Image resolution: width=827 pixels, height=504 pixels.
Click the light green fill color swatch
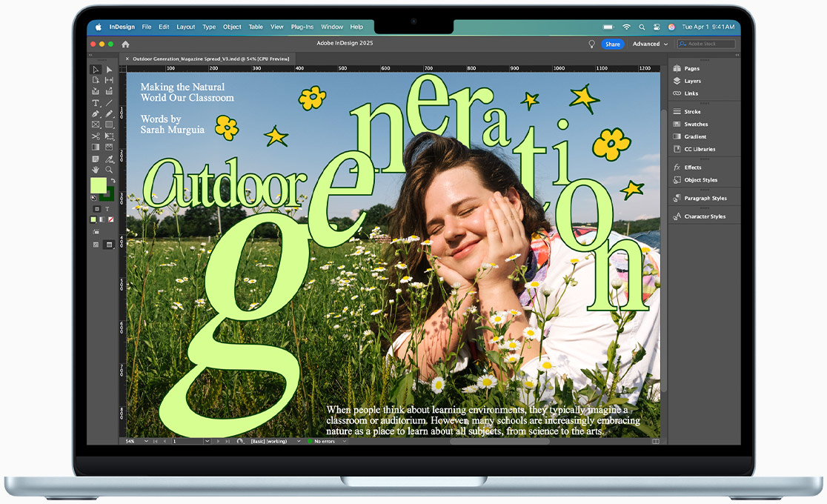98,185
